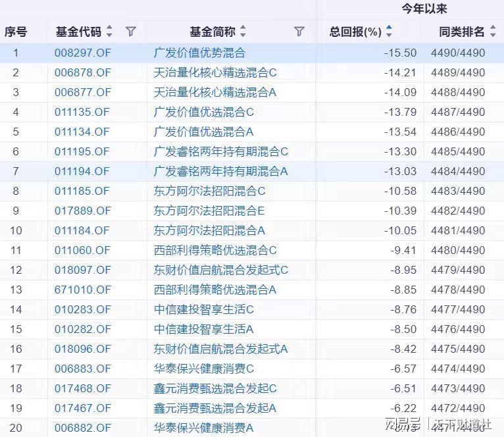
Task: Select fund 西部利得策略优选混合C
Action: click(215, 250)
